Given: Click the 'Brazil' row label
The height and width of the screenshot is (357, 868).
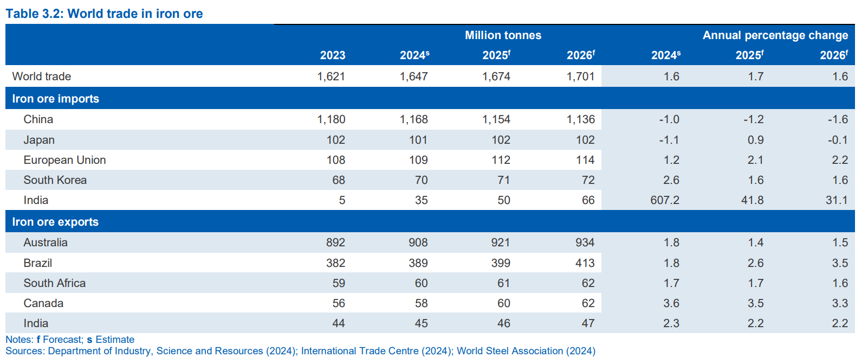Looking at the screenshot, I should [38, 263].
